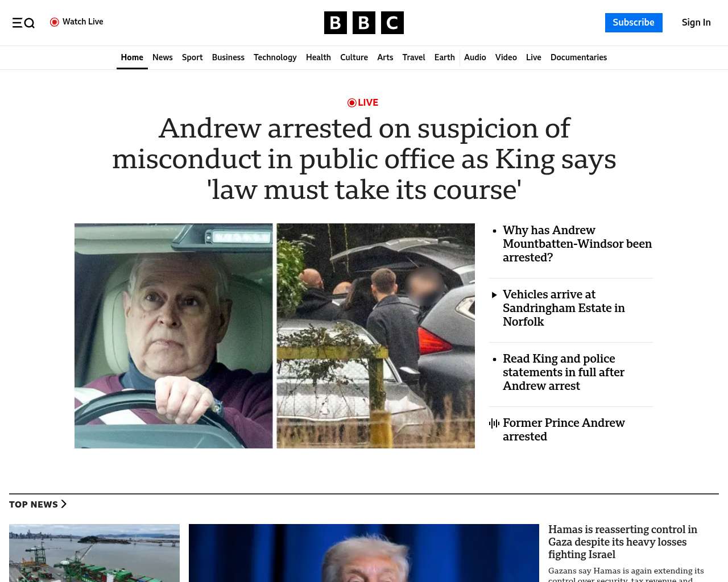This screenshot has height=582, width=728.
Task: Open the Documentaries section
Action: [x=578, y=57]
